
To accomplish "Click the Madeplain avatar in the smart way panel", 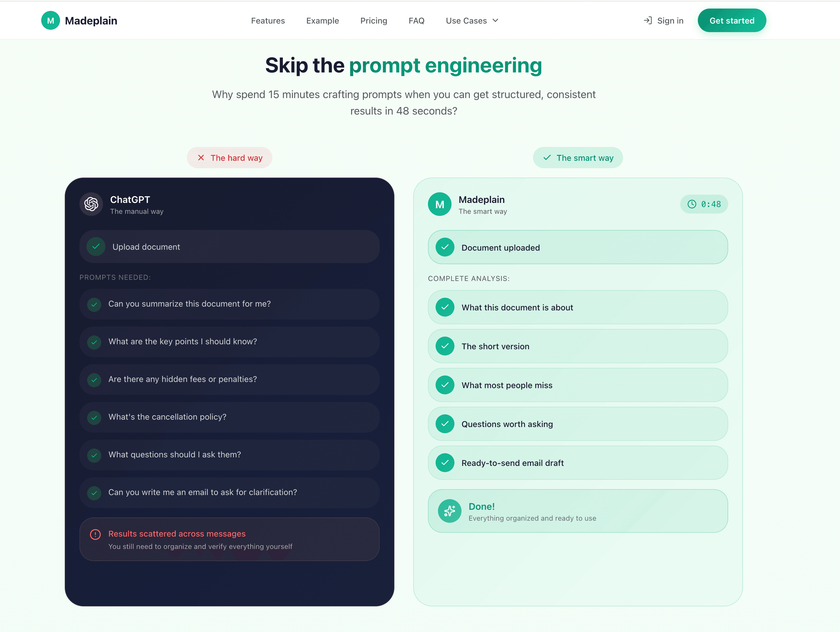I will [x=439, y=204].
